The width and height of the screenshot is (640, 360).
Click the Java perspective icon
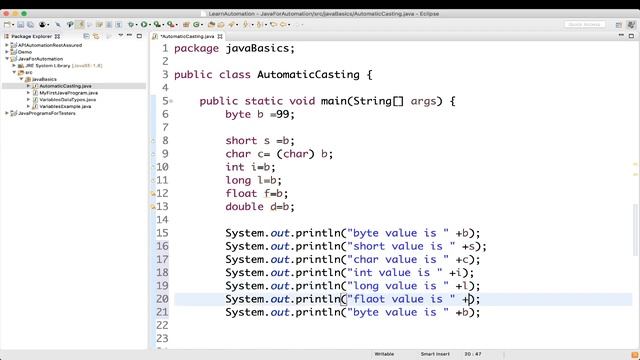pyautogui.click(x=632, y=25)
